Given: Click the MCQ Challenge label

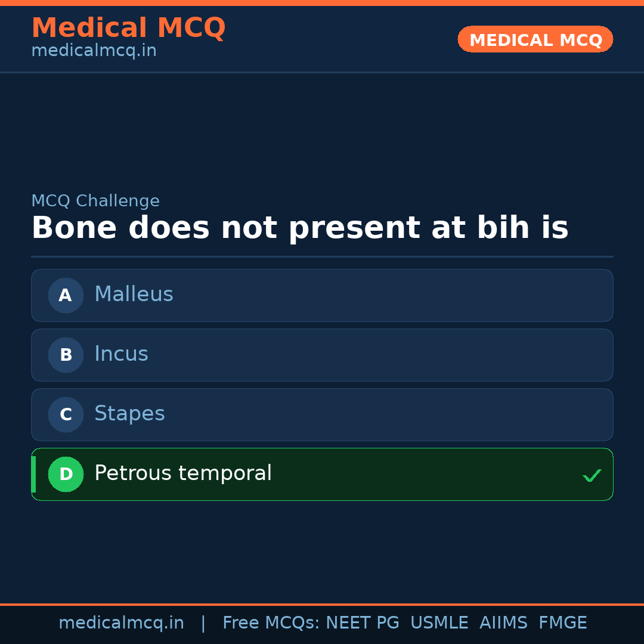Looking at the screenshot, I should click(x=95, y=202).
